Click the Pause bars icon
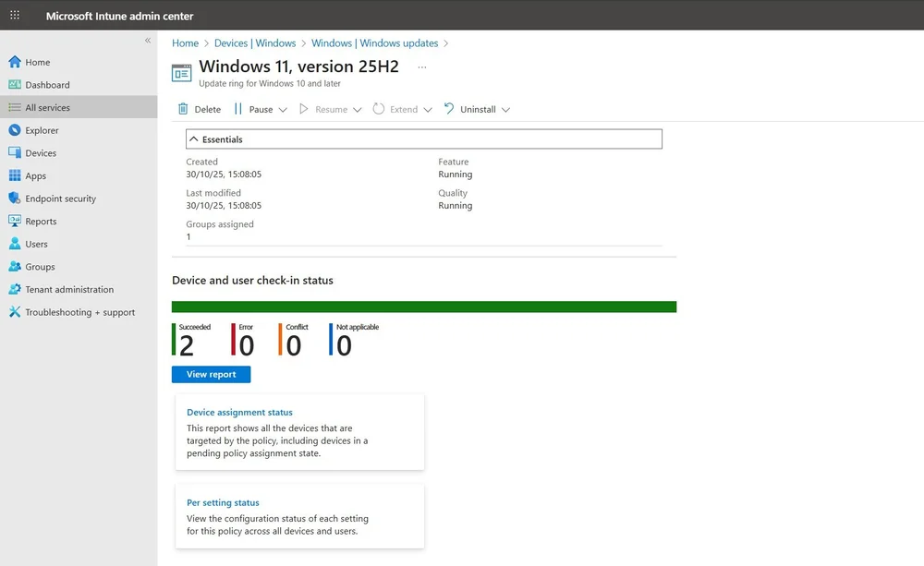Image resolution: width=924 pixels, height=566 pixels. pos(238,109)
